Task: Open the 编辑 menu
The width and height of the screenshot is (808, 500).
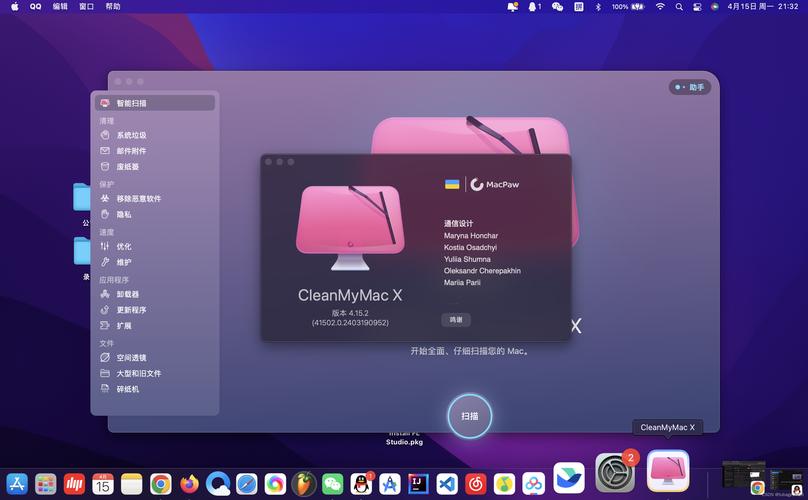Action: [x=60, y=7]
